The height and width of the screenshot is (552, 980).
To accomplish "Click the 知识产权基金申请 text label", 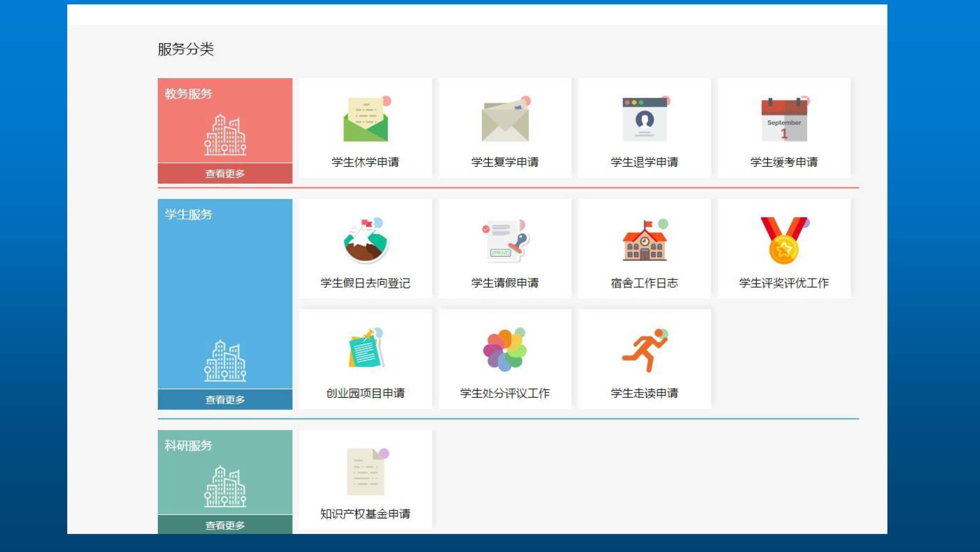I will [365, 513].
